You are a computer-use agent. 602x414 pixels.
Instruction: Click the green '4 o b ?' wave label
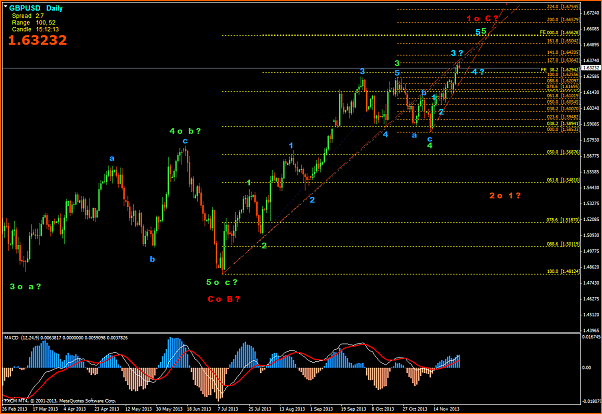pyautogui.click(x=185, y=131)
